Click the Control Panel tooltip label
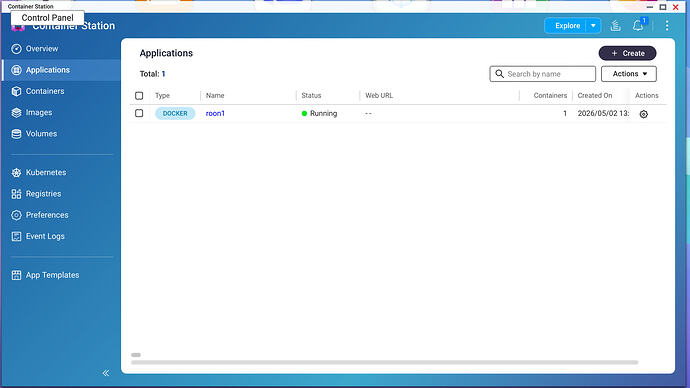The image size is (690, 388). coord(48,18)
